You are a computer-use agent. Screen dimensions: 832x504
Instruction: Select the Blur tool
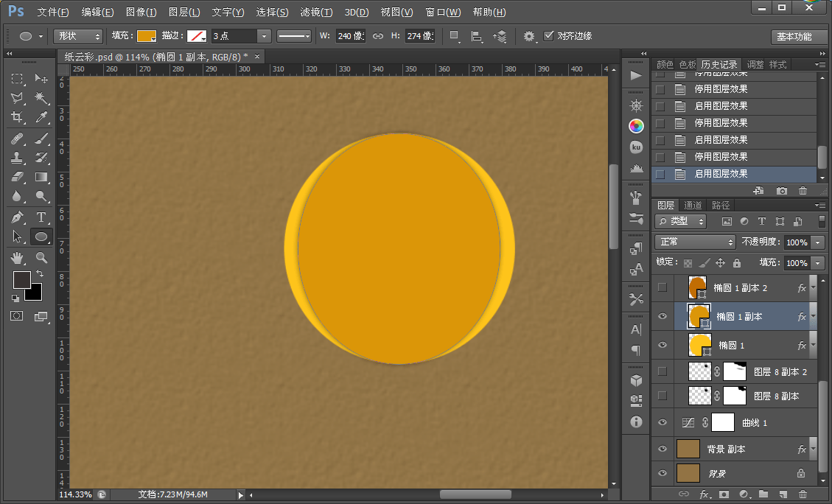17,196
